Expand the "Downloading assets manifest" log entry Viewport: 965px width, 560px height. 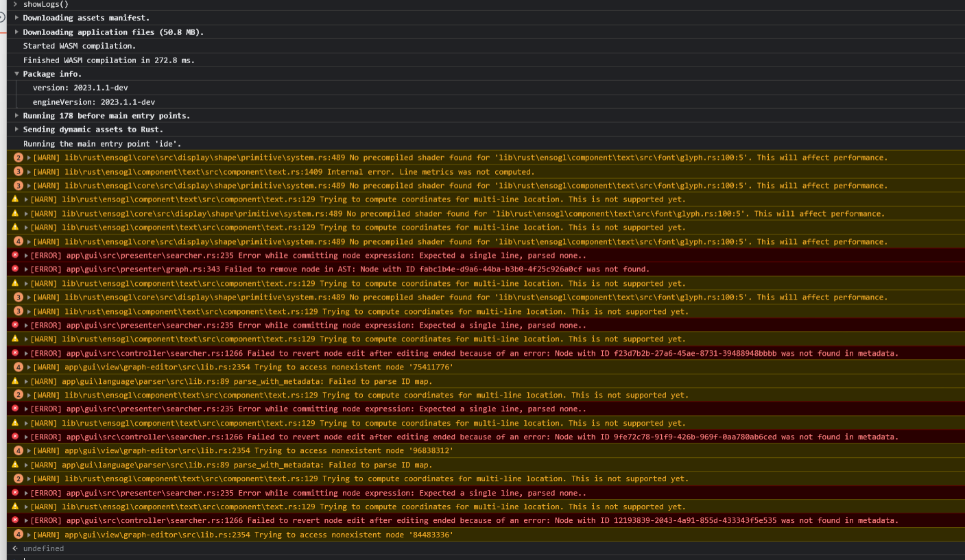(x=16, y=18)
